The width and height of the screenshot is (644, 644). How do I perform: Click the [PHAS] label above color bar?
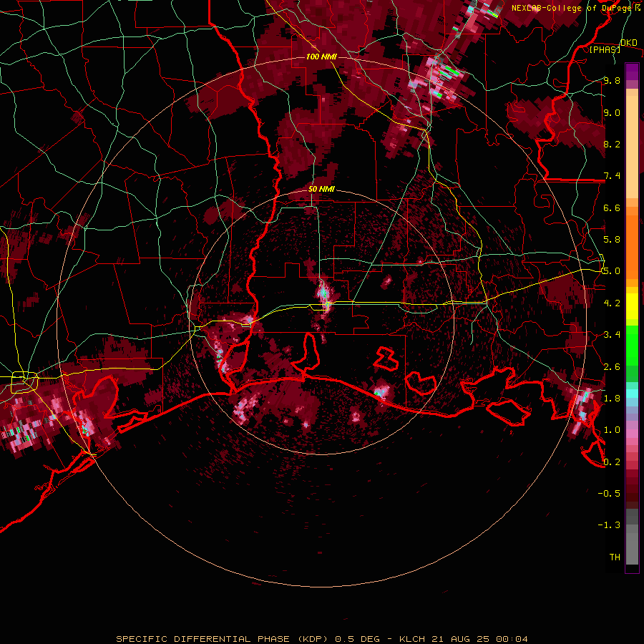click(x=605, y=49)
